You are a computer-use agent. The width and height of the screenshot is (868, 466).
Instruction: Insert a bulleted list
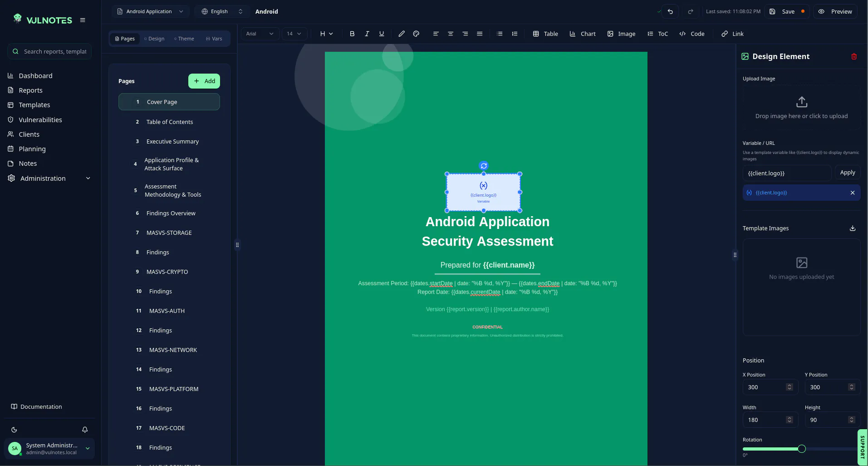pyautogui.click(x=500, y=34)
